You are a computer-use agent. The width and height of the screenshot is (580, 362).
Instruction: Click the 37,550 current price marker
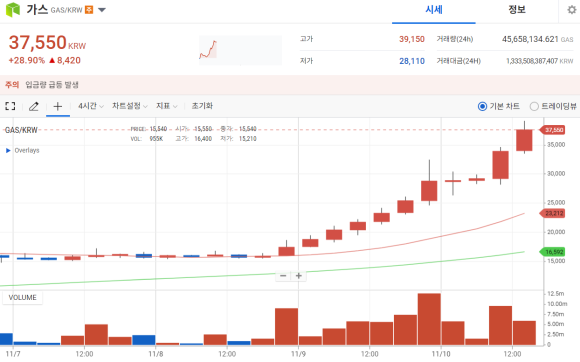point(553,130)
